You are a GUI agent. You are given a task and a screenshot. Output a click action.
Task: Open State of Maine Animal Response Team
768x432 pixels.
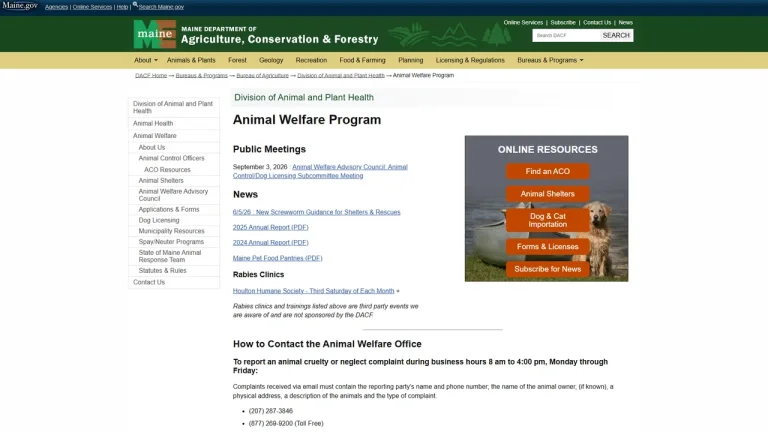pyautogui.click(x=176, y=256)
